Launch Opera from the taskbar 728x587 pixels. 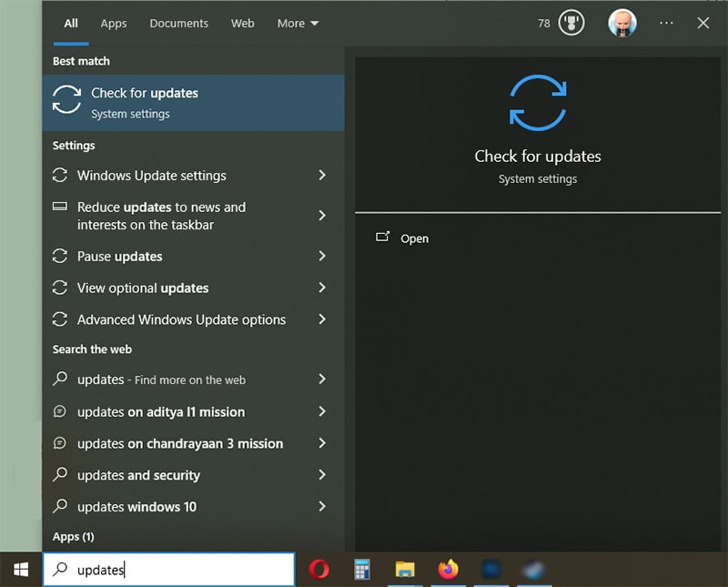(x=318, y=569)
